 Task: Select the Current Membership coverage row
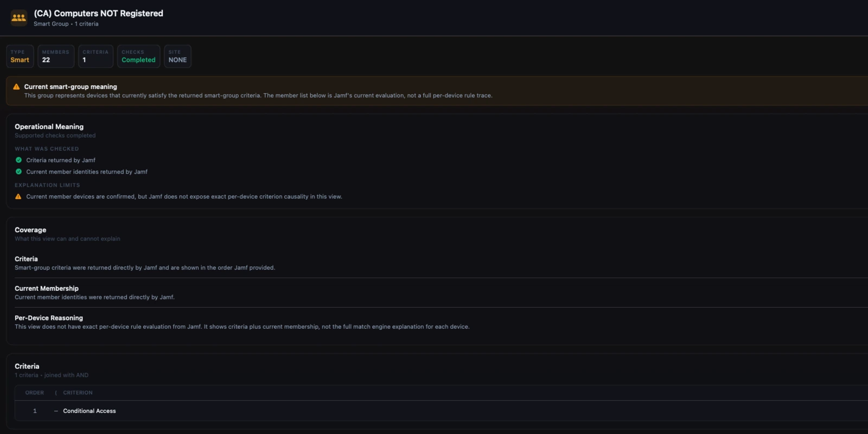[441, 292]
